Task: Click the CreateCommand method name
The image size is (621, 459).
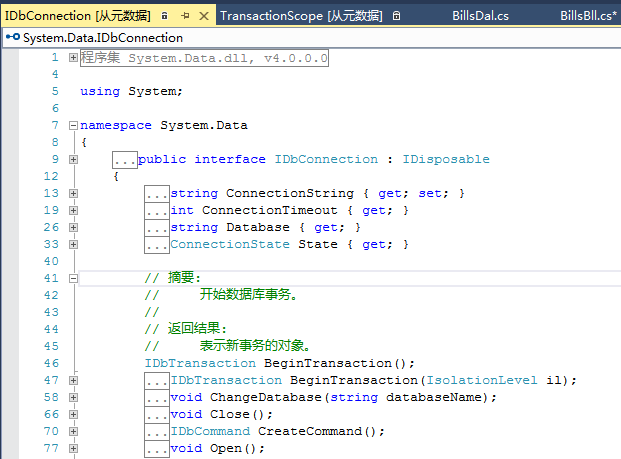Action: pos(310,431)
